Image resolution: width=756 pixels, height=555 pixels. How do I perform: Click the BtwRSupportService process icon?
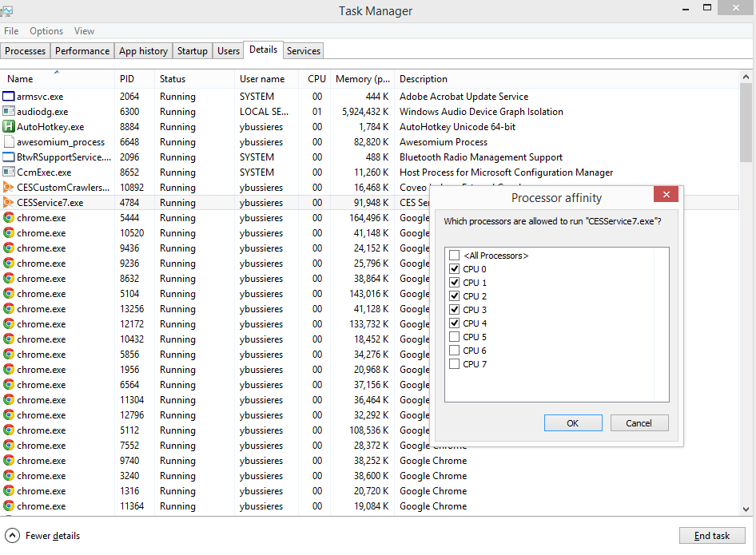[x=9, y=157]
